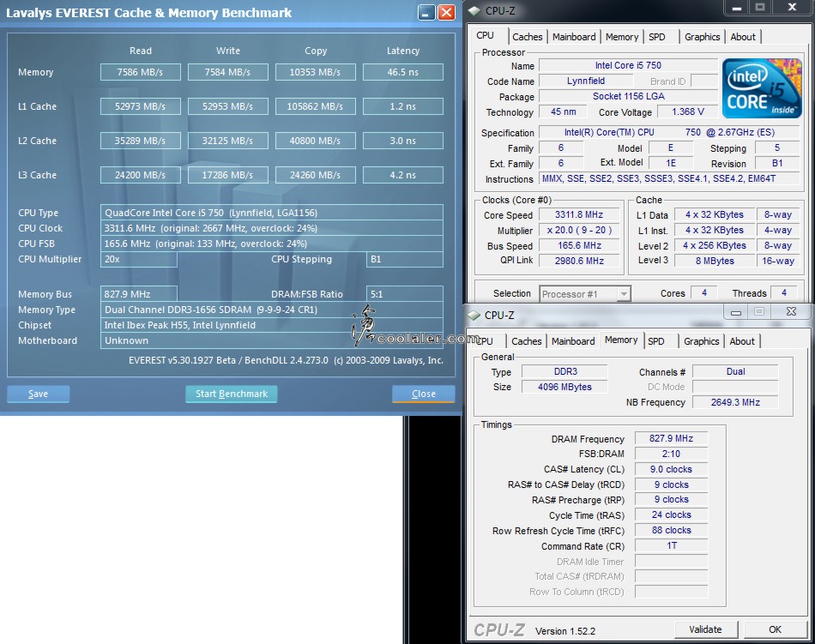815x644 pixels.
Task: Open About tab in lower CPU-Z window
Action: (x=742, y=341)
